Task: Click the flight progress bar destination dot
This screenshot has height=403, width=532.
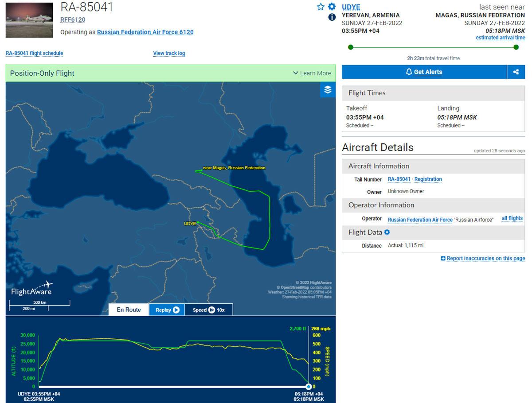Action: click(516, 47)
